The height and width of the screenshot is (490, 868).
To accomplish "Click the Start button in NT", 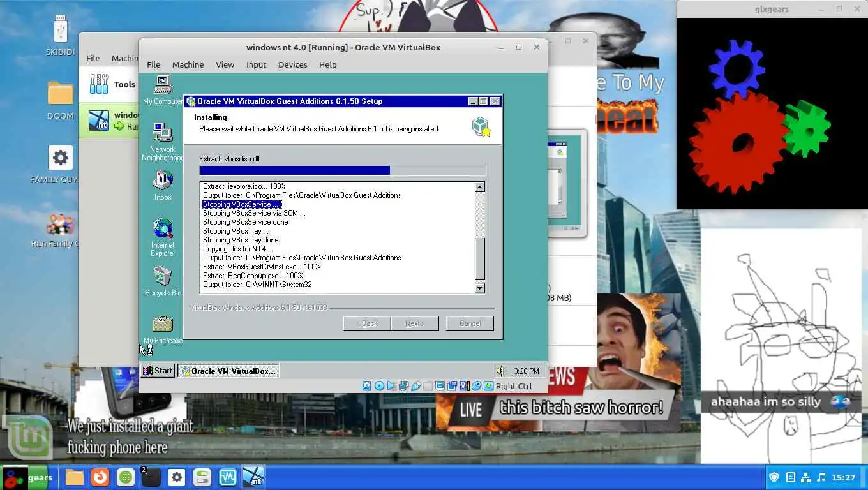I will pos(158,371).
